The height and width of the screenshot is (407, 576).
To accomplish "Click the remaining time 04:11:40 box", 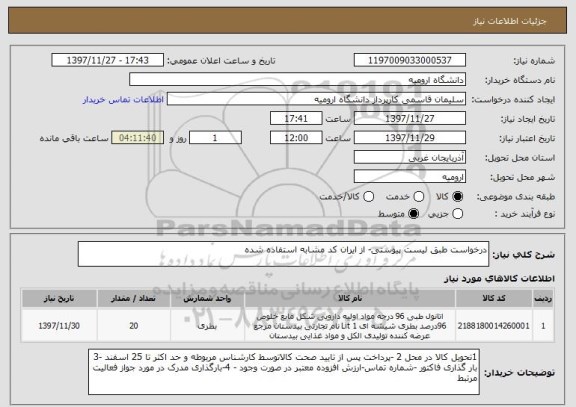I will (x=137, y=138).
